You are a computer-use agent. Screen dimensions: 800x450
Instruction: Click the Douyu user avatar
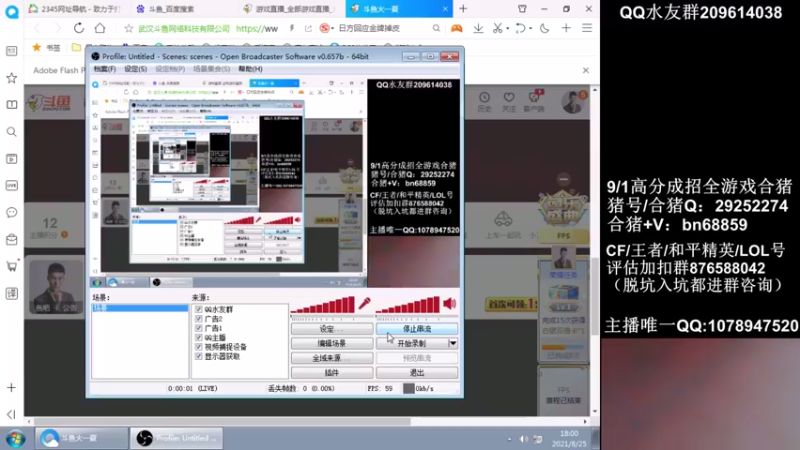pyautogui.click(x=573, y=102)
